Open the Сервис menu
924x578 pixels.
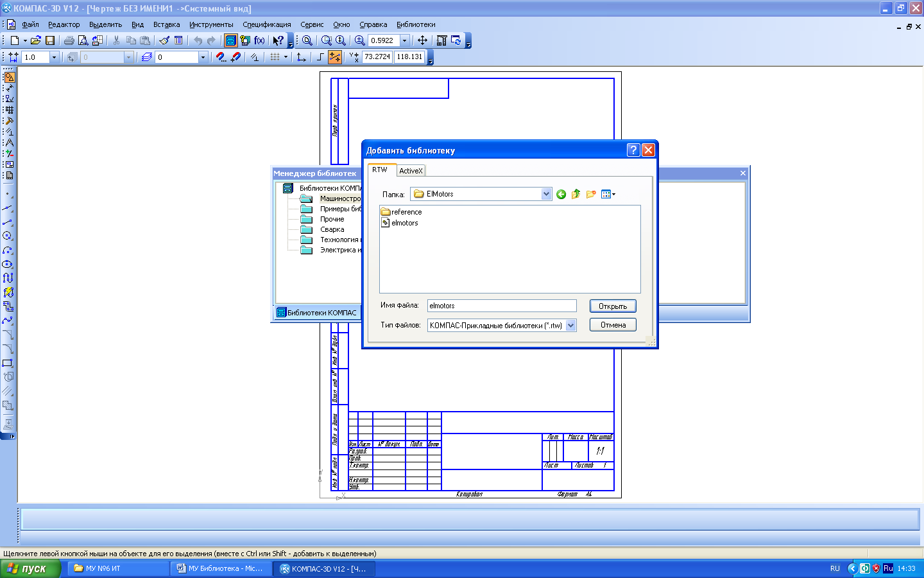tap(312, 24)
